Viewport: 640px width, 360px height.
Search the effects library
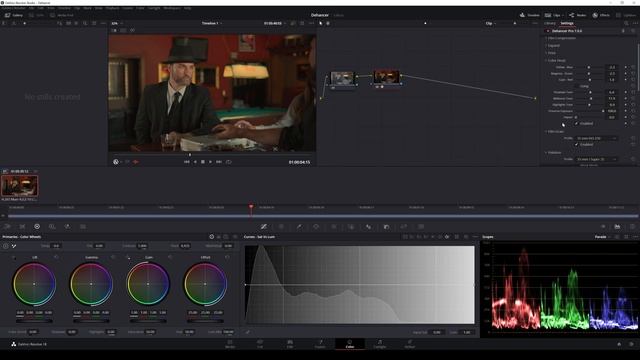pos(627,23)
